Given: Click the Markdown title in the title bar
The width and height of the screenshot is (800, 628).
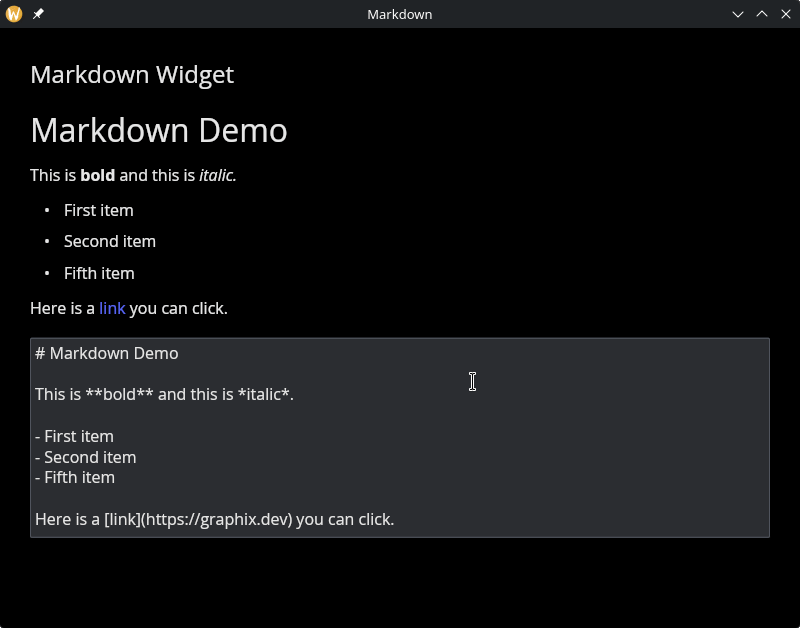Looking at the screenshot, I should (x=399, y=14).
